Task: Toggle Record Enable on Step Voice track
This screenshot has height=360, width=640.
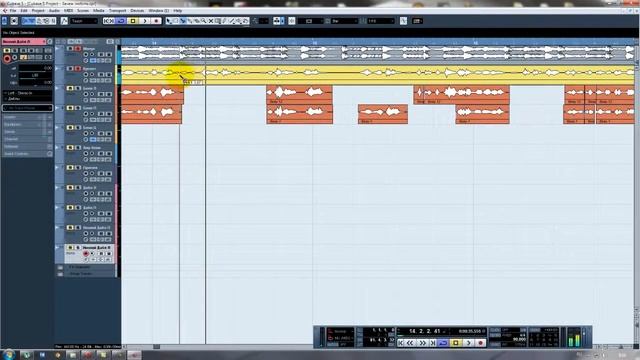Action: pos(86,153)
